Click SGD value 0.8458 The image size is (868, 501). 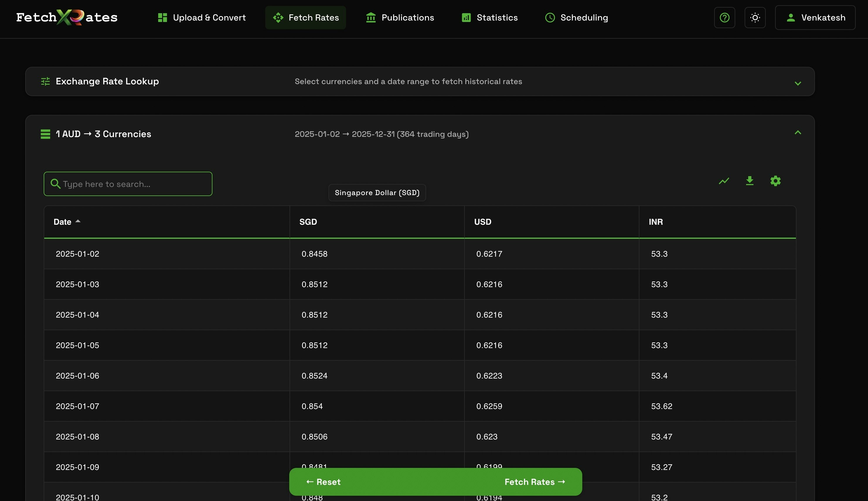[314, 254]
